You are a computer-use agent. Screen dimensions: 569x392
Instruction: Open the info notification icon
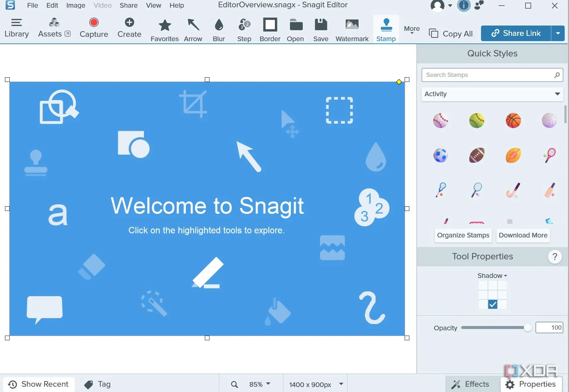(x=464, y=6)
